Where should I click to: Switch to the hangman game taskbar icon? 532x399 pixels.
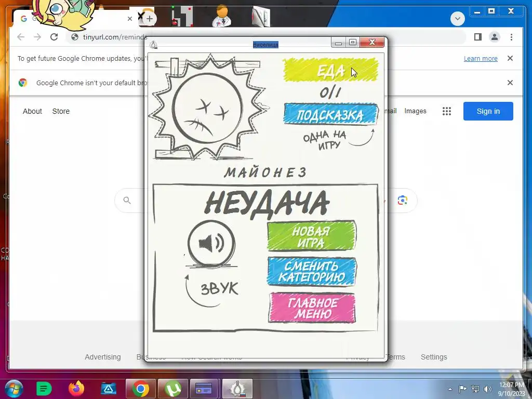[x=237, y=389]
